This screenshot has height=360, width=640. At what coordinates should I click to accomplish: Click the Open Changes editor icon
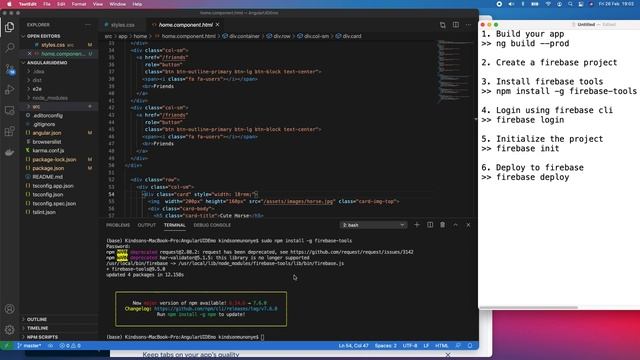pyautogui.click(x=442, y=25)
